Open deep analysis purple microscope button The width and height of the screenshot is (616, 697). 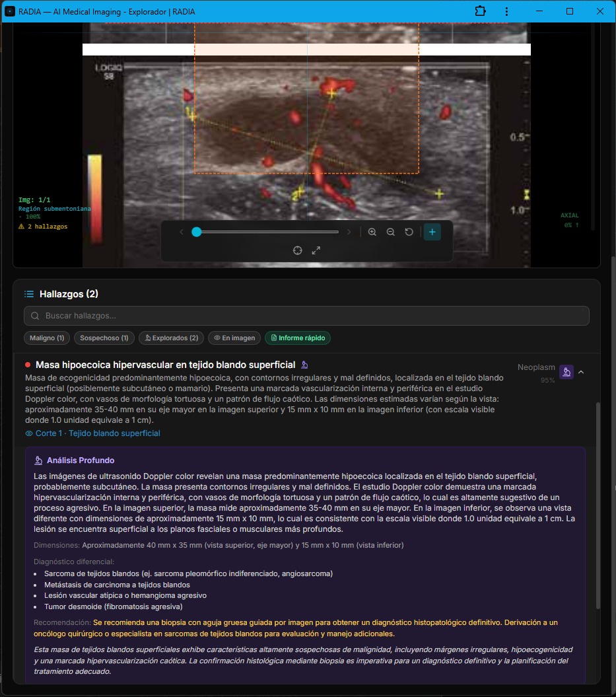pyautogui.click(x=566, y=372)
